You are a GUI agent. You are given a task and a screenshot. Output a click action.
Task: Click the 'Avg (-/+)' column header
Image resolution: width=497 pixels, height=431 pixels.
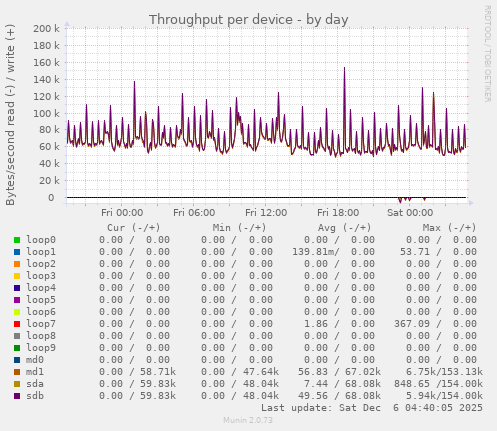point(344,228)
